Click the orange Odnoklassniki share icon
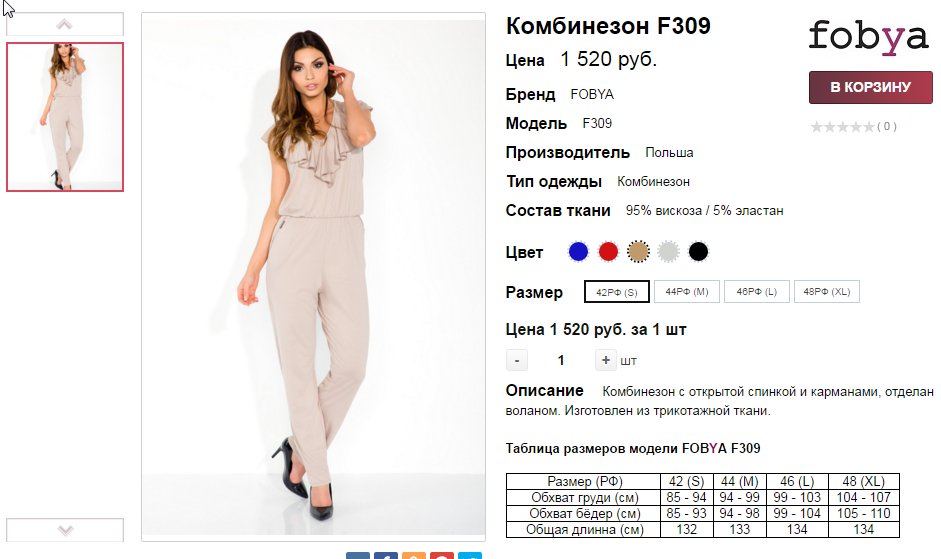 (413, 556)
